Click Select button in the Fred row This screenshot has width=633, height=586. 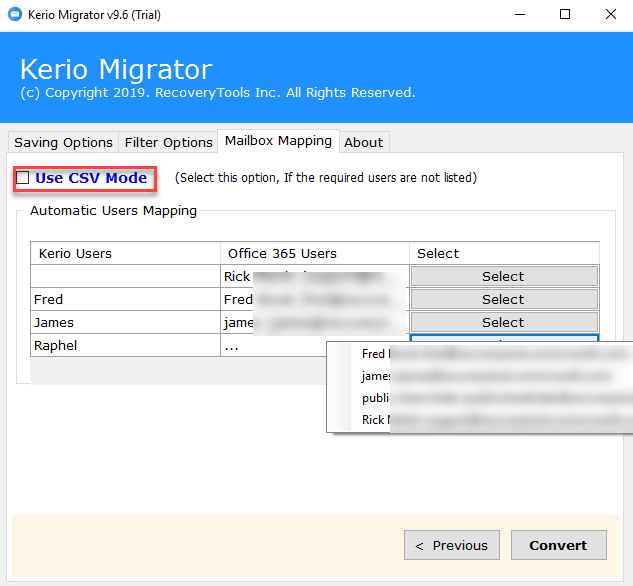click(x=504, y=299)
